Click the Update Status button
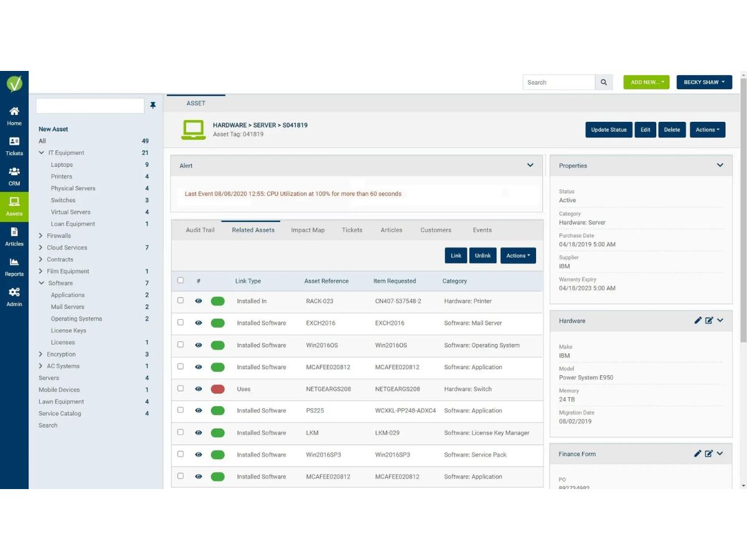 coord(609,129)
